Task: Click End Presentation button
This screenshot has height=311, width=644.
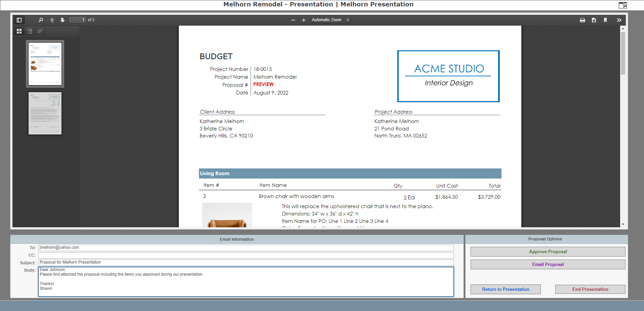Action: 590,289
